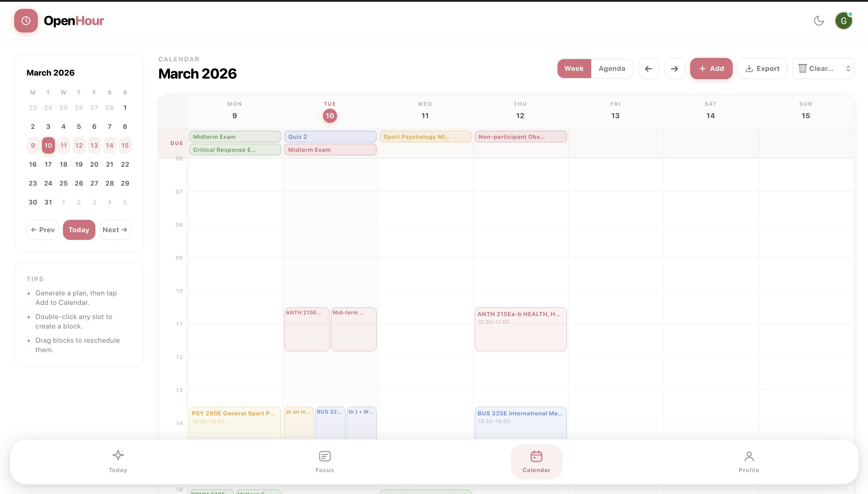Select the Calendar tab in bottom bar
The image size is (868, 494).
536,461
